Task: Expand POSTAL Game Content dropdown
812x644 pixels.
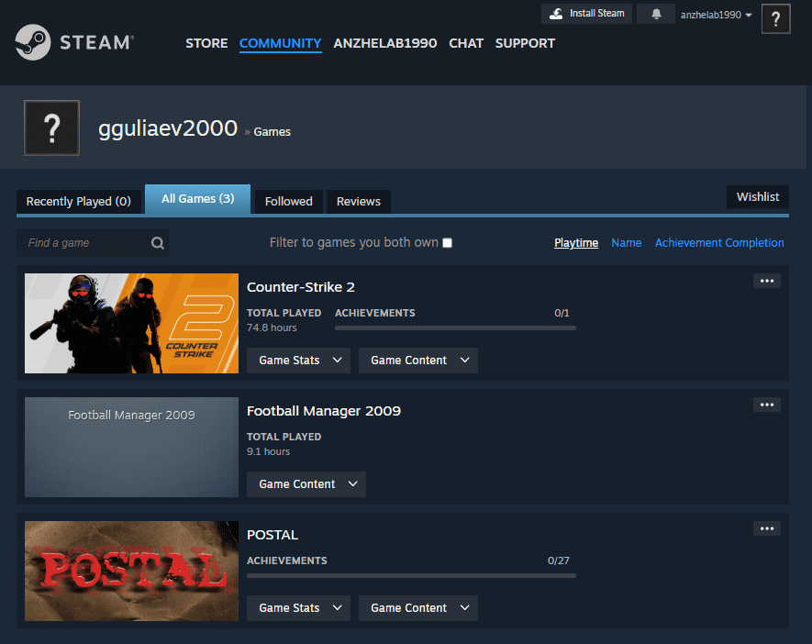Action: (x=417, y=608)
